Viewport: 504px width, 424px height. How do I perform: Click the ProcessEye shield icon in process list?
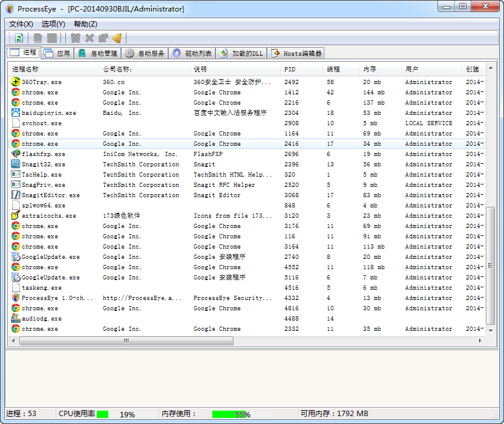coord(16,298)
